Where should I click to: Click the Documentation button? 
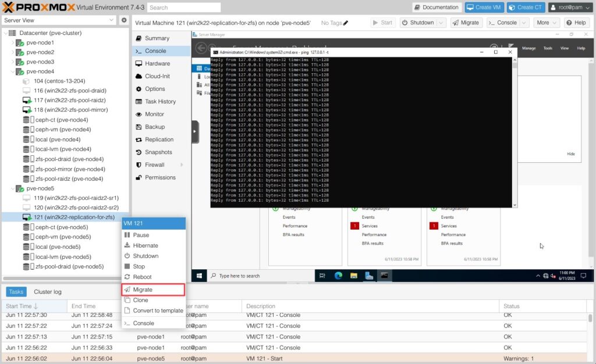coord(437,7)
